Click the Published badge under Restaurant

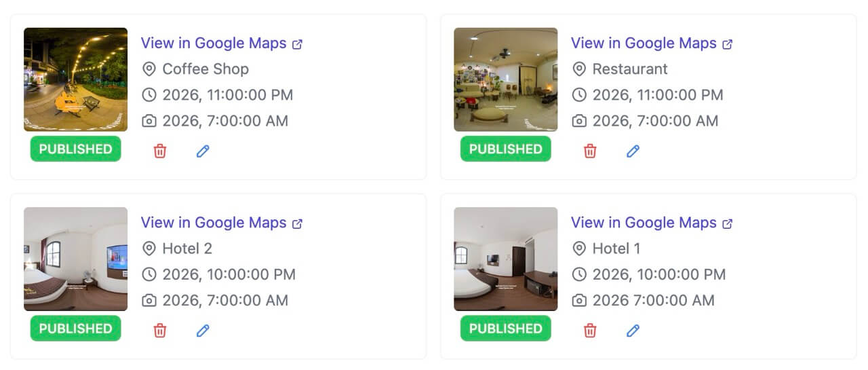tap(505, 149)
